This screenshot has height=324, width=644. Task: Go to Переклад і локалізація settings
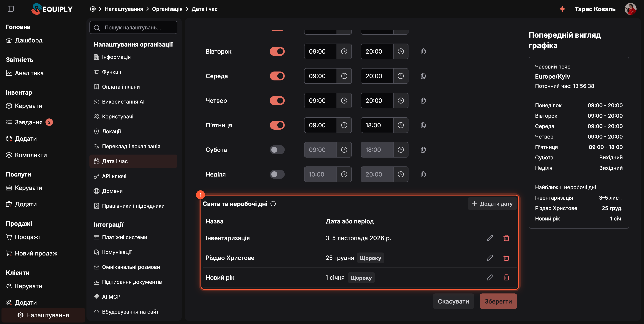133,146
